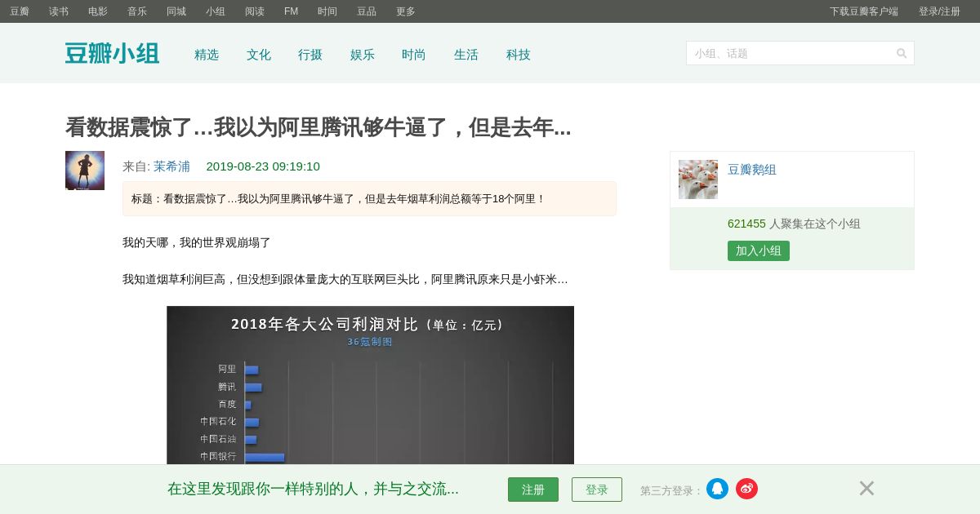Click the paragraph 我的天哪，我的世界观崩塌了
Viewport: 980px width, 514px height.
(197, 242)
